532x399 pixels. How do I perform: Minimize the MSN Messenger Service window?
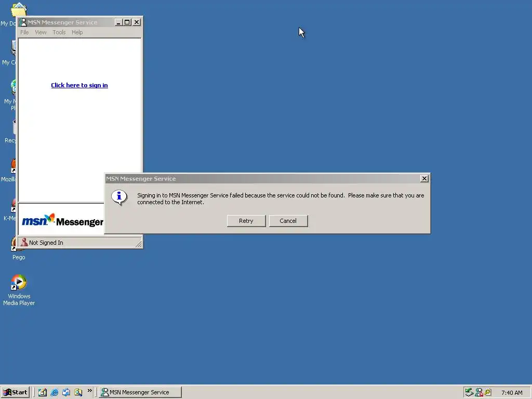118,22
